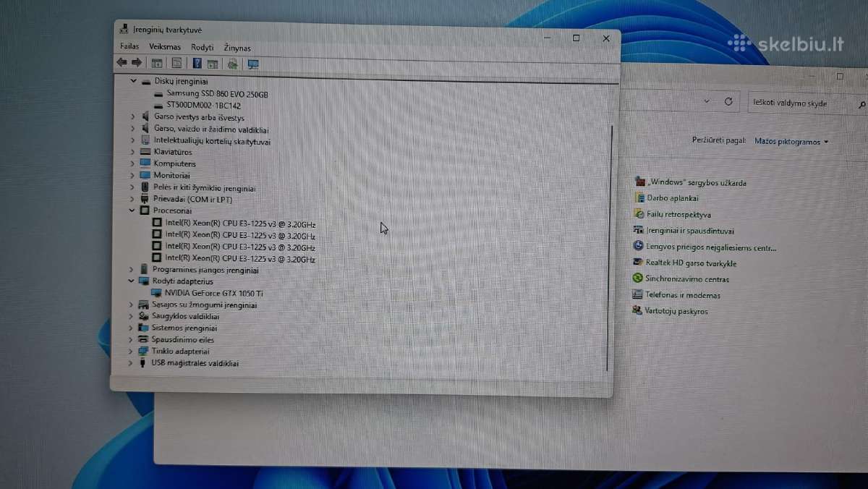
Task: Expand the Saugyklos valdikliai category
Action: point(131,316)
